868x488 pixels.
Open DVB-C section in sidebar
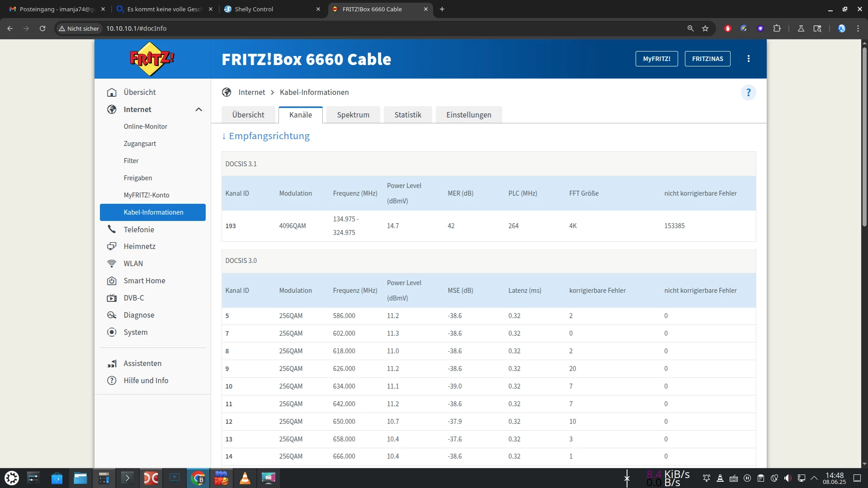tap(134, 298)
